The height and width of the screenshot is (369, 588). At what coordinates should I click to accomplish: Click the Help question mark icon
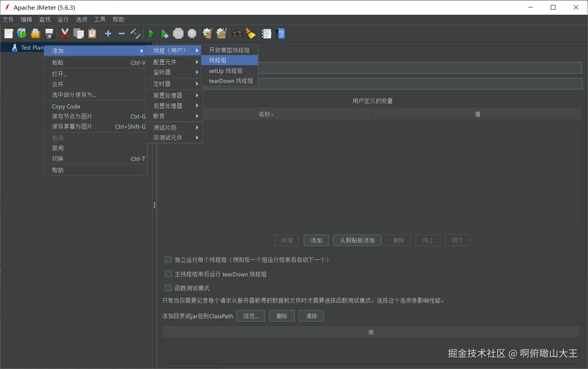(281, 34)
